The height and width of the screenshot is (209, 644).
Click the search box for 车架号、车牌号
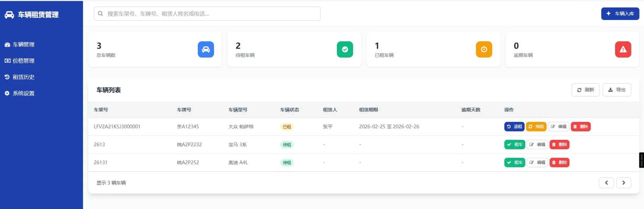pyautogui.click(x=207, y=14)
